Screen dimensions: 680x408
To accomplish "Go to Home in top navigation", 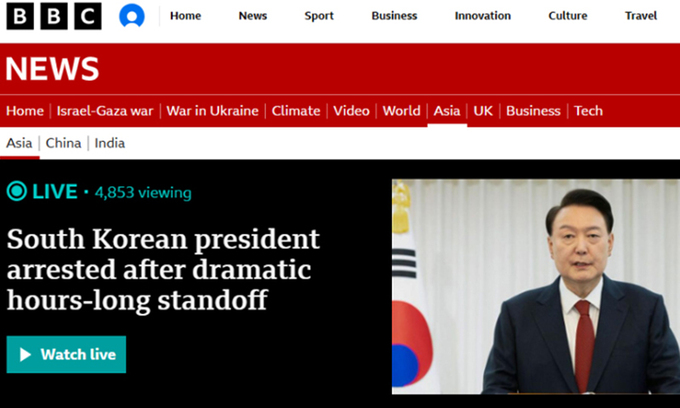I will point(185,16).
